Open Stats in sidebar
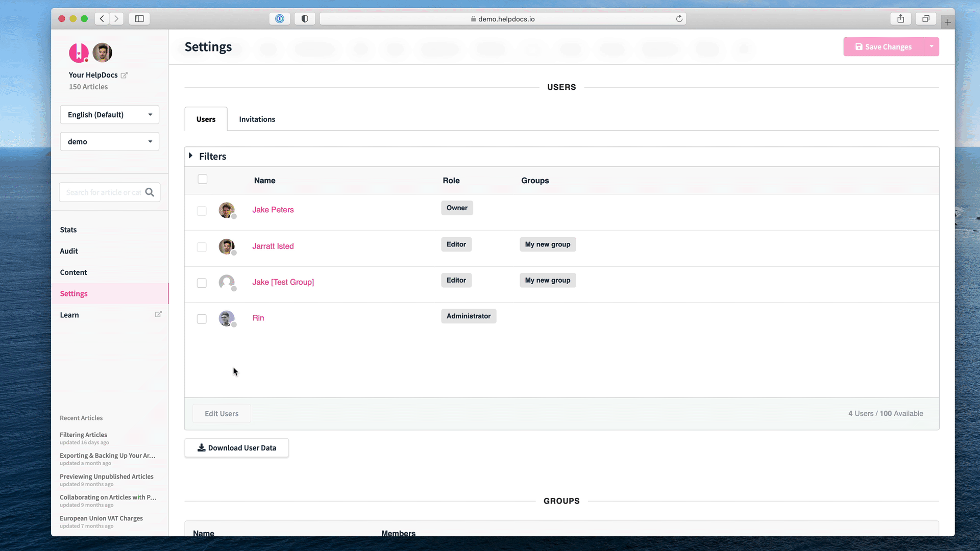This screenshot has width=980, height=551. click(x=68, y=230)
